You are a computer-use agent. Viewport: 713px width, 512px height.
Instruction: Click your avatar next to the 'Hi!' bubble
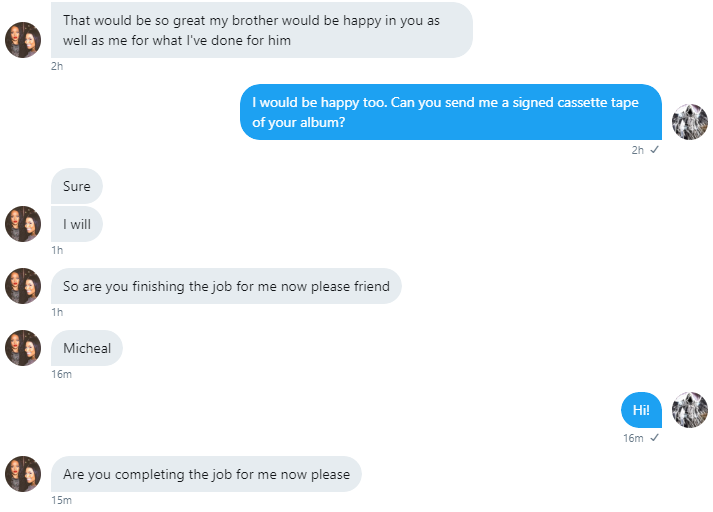point(690,410)
